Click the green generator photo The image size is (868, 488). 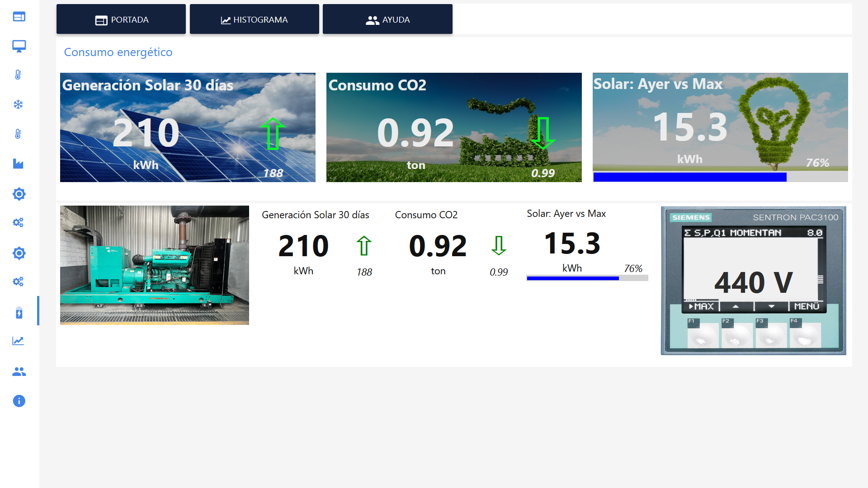click(155, 265)
